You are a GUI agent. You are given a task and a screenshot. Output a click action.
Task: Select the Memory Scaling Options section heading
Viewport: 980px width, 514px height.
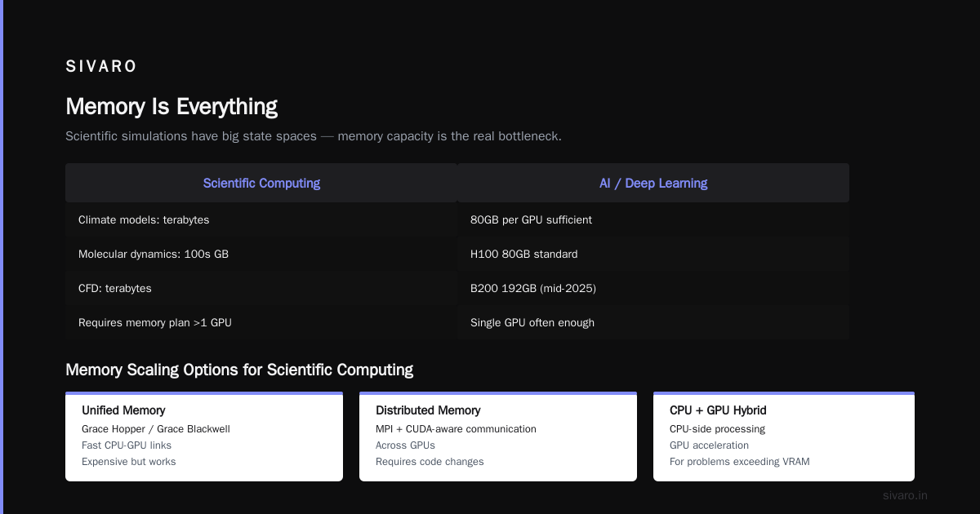(x=239, y=370)
